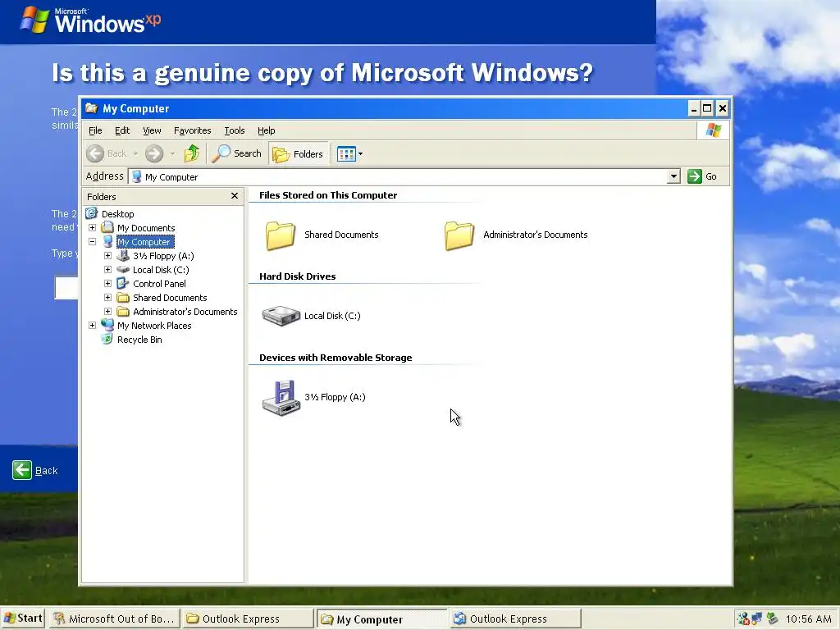Image resolution: width=840 pixels, height=630 pixels.
Task: Open the Tools menu
Action: [234, 130]
